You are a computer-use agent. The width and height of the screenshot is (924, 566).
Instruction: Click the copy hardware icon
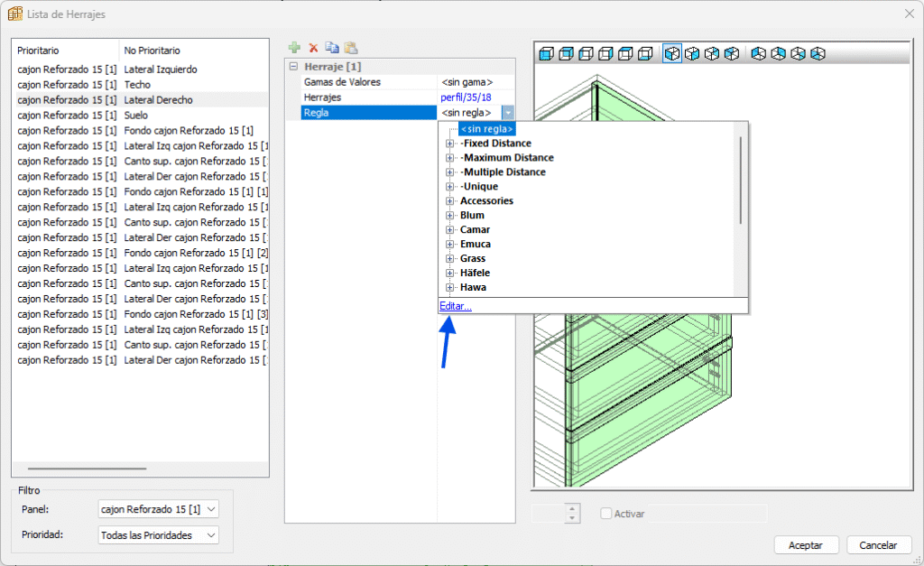click(332, 48)
